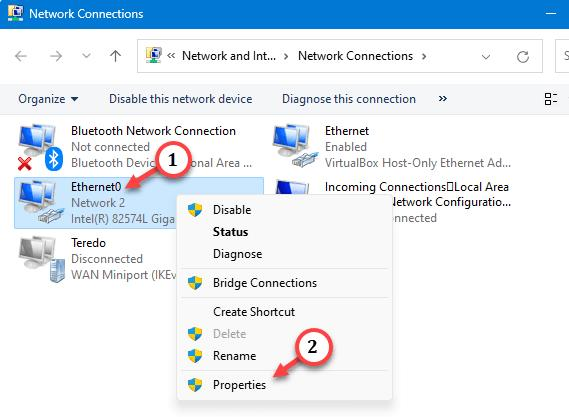
Task: Click the refresh icon in address bar
Action: (523, 57)
